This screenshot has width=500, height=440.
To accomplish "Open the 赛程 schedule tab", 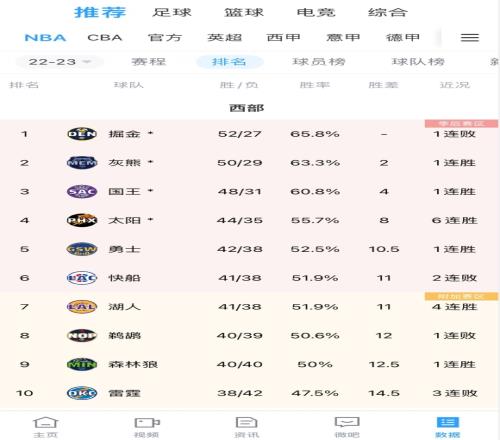I will (x=149, y=62).
